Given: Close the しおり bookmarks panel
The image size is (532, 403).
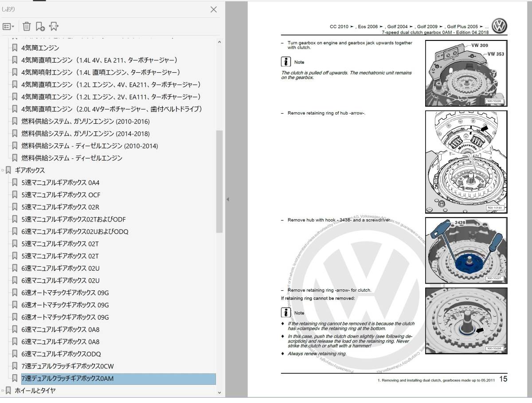Looking at the screenshot, I should click(x=213, y=9).
